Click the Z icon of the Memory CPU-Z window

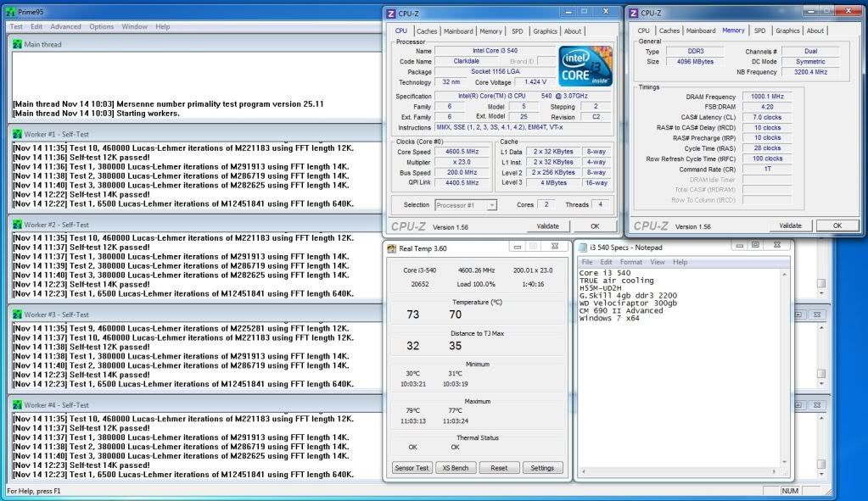(x=632, y=13)
